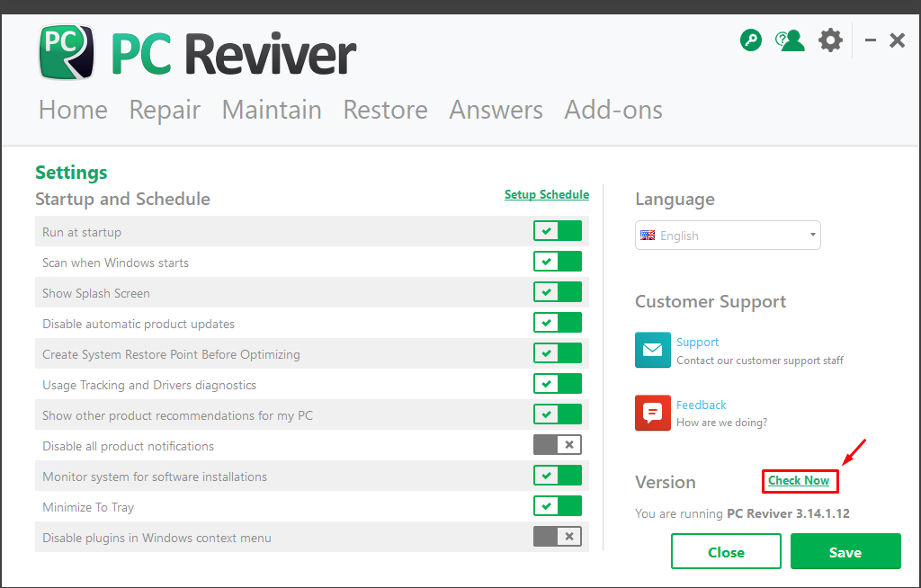Click the red Feedback chat icon

pos(653,413)
